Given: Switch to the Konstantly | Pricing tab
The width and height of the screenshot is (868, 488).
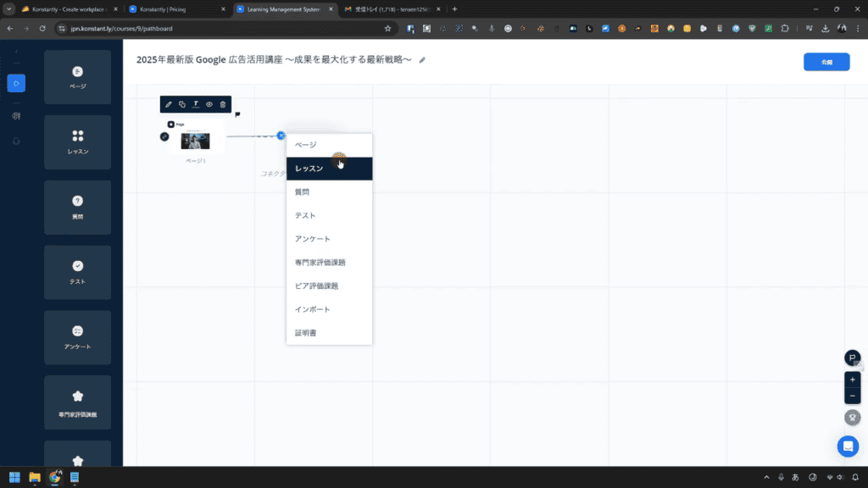Looking at the screenshot, I should point(177,9).
